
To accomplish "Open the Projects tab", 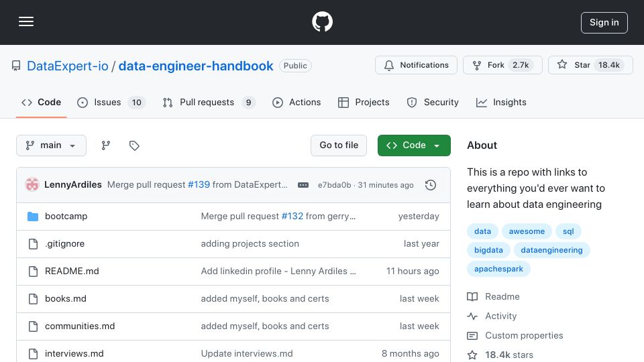I will [364, 102].
